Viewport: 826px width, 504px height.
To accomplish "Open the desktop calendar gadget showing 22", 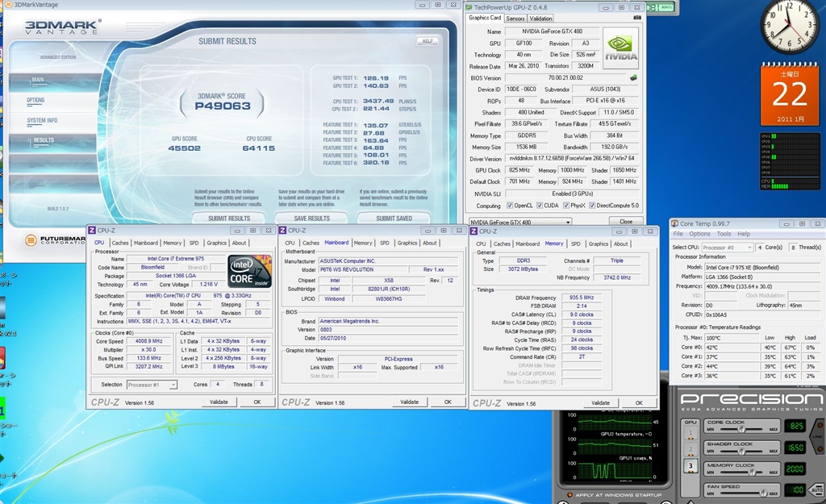I will pos(789,94).
